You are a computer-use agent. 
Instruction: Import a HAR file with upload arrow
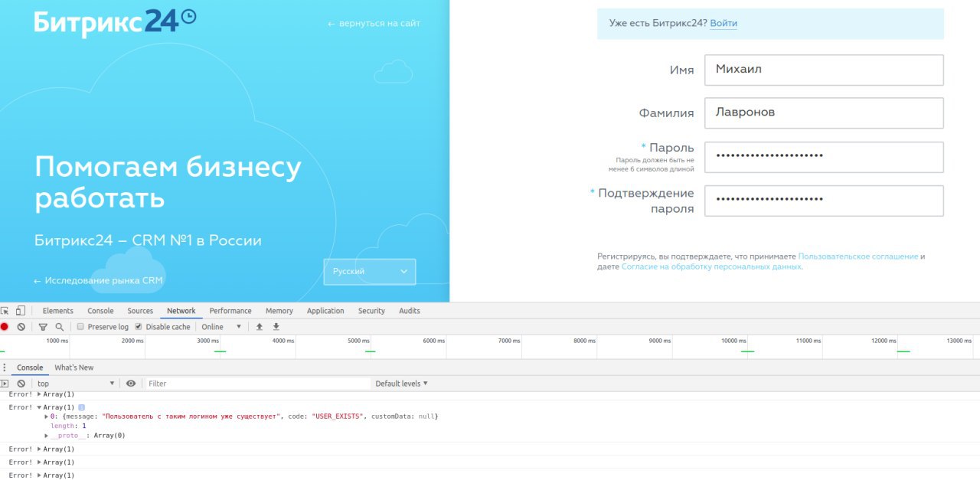coord(260,327)
